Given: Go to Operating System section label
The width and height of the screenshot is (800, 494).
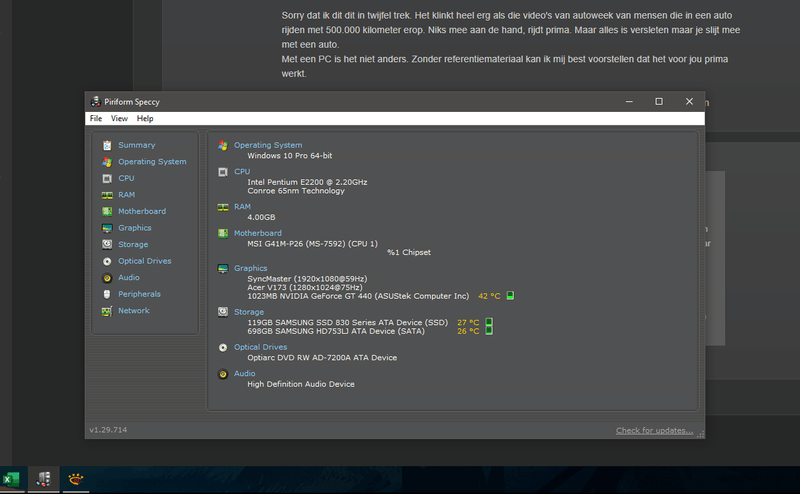Looking at the screenshot, I should [x=152, y=161].
